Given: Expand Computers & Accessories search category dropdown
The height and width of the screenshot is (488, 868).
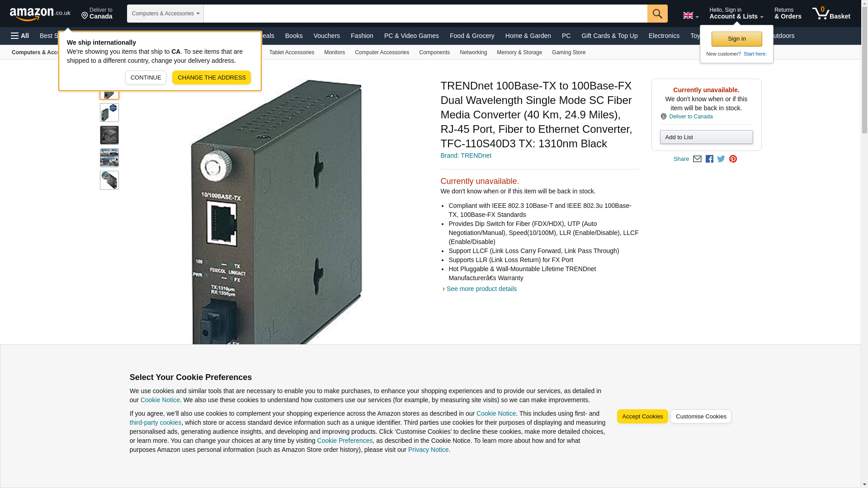Looking at the screenshot, I should (x=165, y=14).
